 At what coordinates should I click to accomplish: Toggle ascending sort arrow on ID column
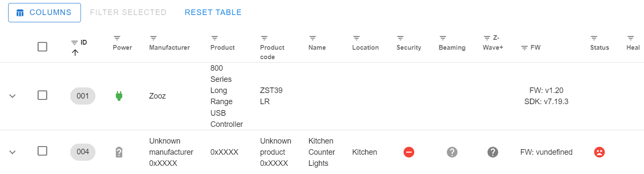(75, 53)
